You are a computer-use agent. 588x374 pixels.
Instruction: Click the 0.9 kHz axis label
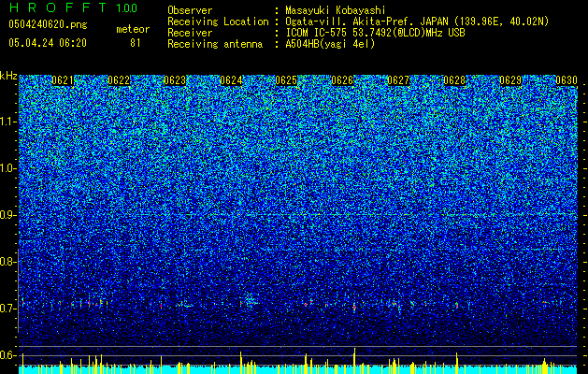point(8,215)
